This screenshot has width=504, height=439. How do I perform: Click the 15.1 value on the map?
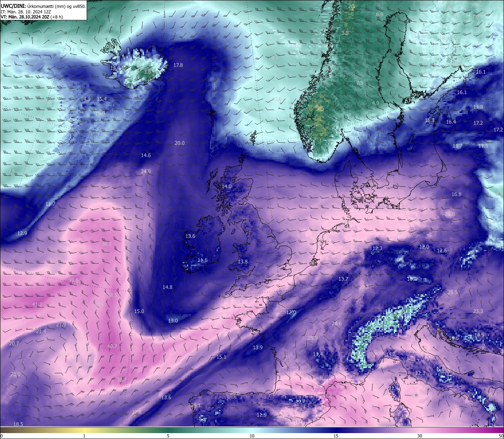click(221, 357)
